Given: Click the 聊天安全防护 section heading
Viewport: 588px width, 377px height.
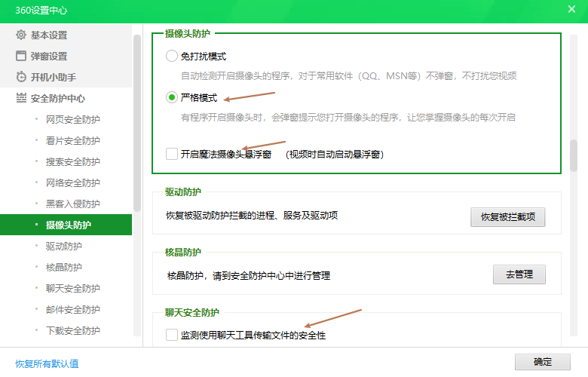Looking at the screenshot, I should [x=192, y=312].
